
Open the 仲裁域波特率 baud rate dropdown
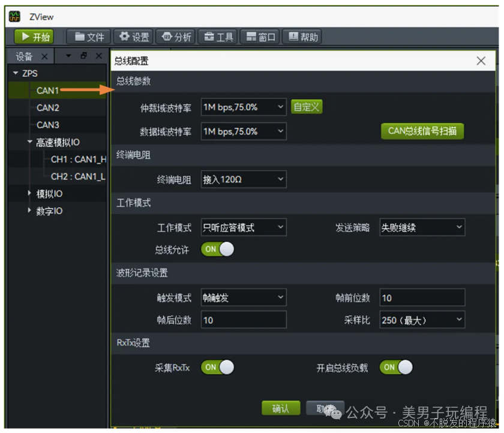244,107
